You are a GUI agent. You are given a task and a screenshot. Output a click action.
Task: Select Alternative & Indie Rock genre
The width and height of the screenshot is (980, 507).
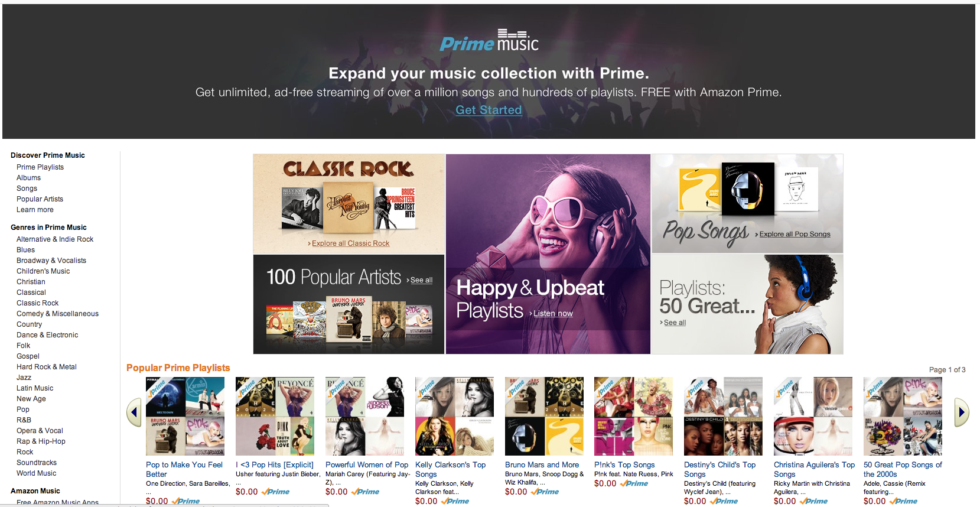point(55,239)
